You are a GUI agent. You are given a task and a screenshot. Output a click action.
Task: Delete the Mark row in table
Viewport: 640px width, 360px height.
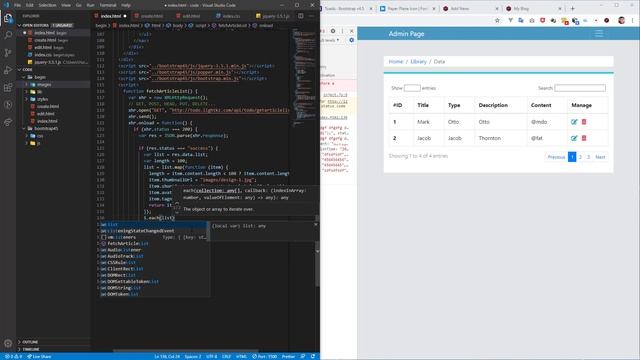coord(584,122)
